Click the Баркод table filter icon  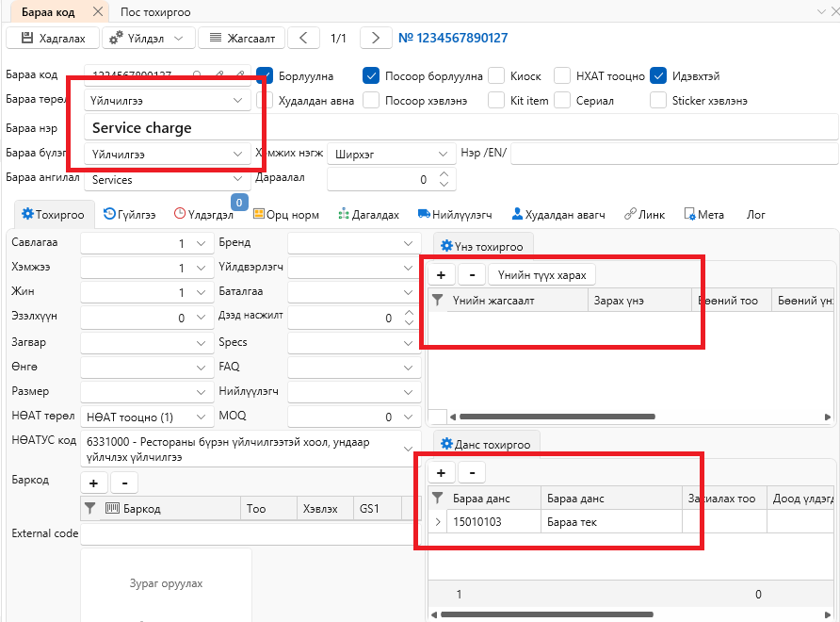(x=90, y=508)
